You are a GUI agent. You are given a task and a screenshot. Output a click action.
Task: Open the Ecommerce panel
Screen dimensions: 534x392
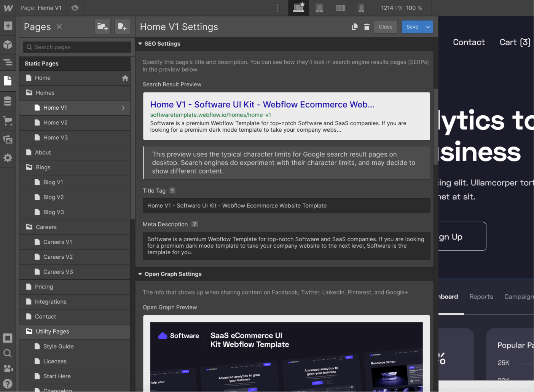point(8,121)
